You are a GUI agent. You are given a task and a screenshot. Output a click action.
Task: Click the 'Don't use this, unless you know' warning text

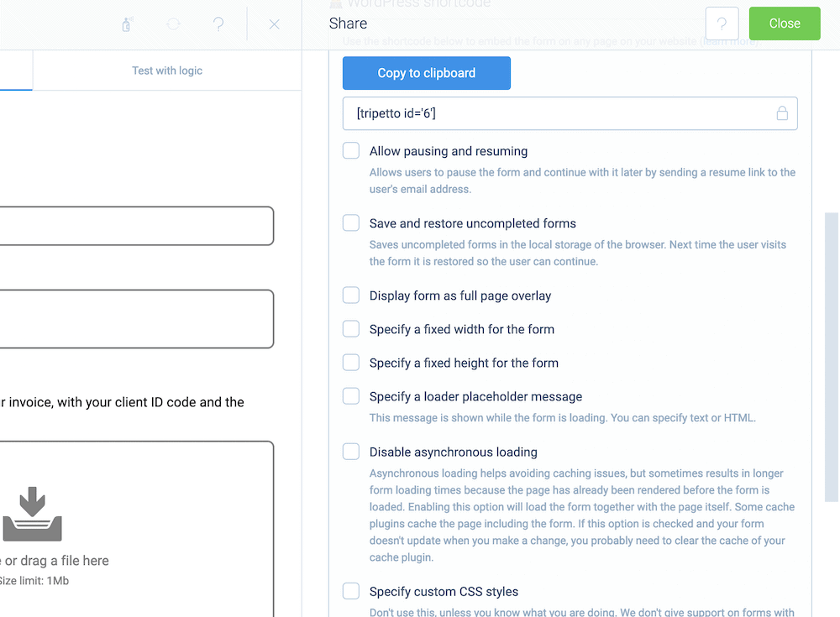582,612
